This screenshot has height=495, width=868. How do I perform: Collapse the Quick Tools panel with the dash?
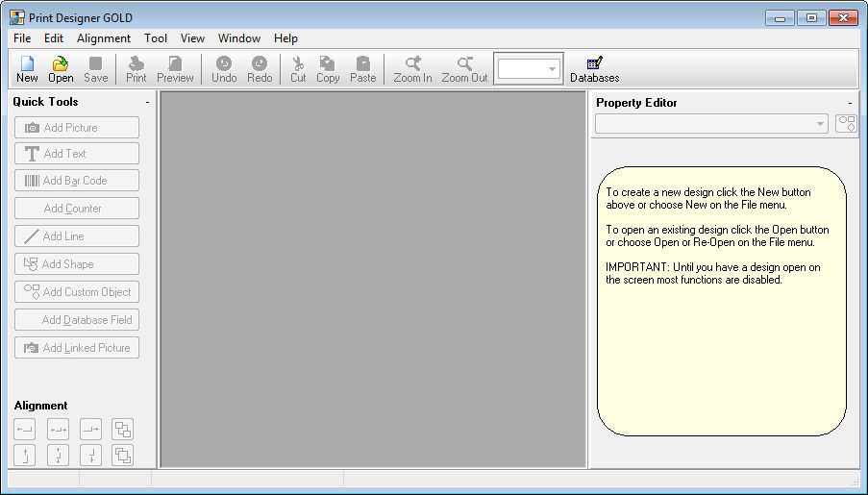tap(147, 103)
